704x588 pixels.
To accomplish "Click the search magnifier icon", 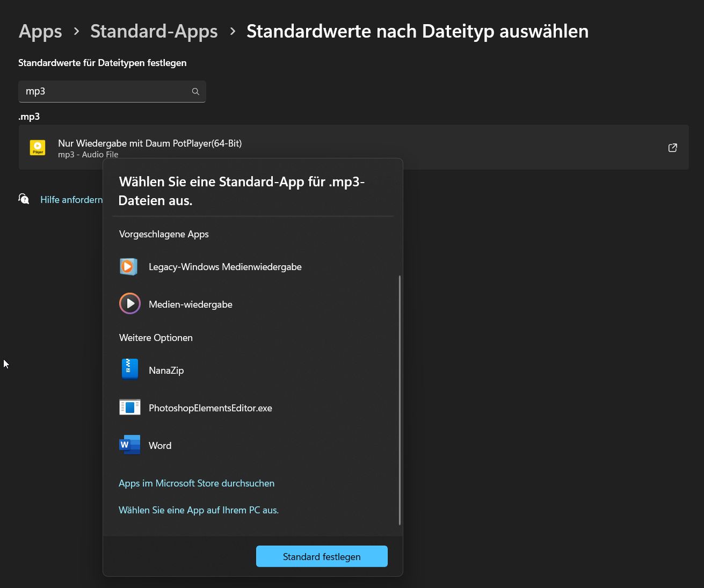I will coord(195,92).
